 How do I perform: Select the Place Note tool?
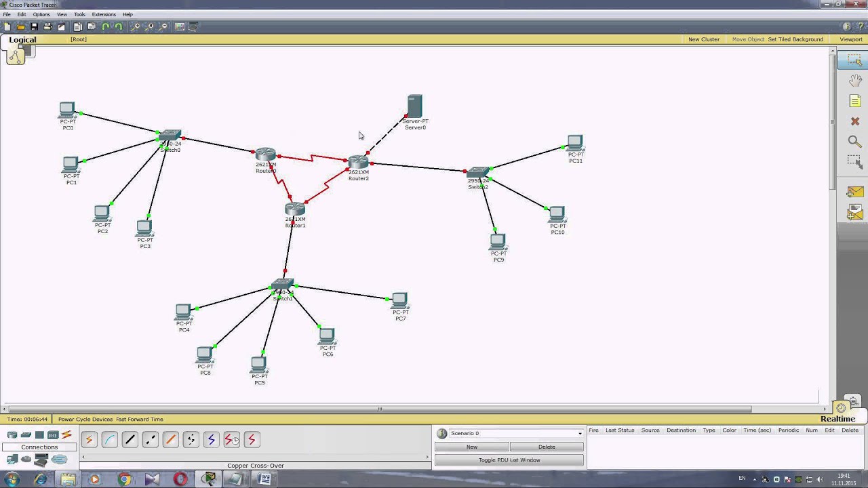[x=854, y=101]
